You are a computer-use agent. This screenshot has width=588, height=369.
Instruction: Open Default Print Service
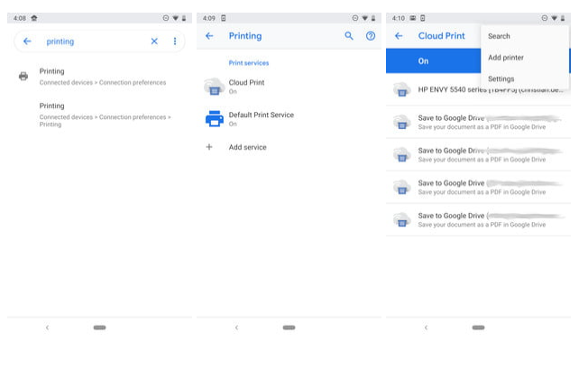click(x=289, y=119)
